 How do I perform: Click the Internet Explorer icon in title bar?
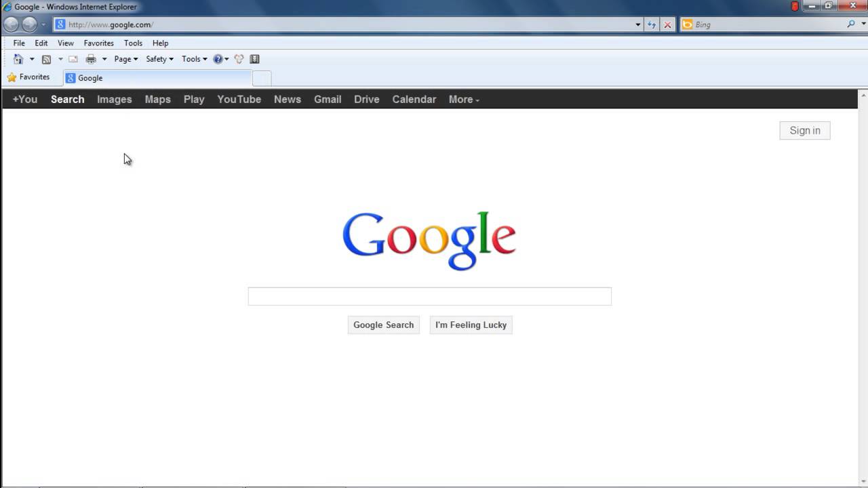7,7
